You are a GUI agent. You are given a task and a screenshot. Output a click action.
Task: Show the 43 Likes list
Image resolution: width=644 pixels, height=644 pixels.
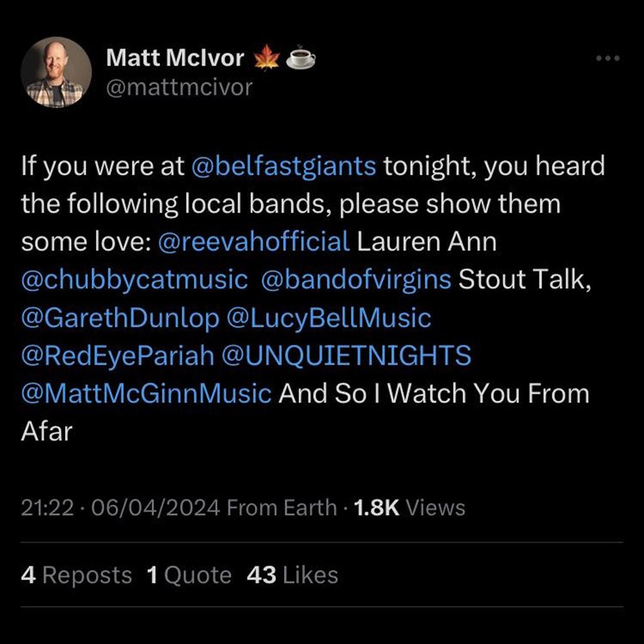click(292, 575)
